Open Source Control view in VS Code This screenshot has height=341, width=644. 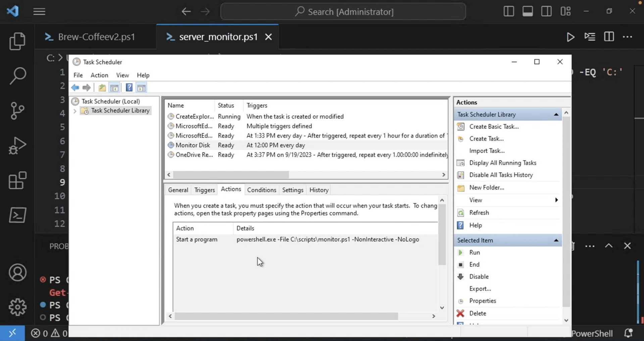pyautogui.click(x=17, y=111)
